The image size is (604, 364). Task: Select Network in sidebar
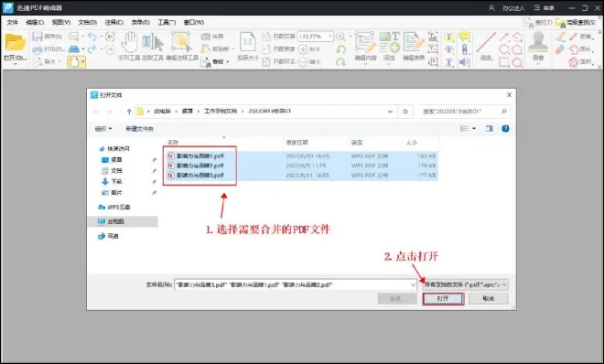tap(108, 236)
